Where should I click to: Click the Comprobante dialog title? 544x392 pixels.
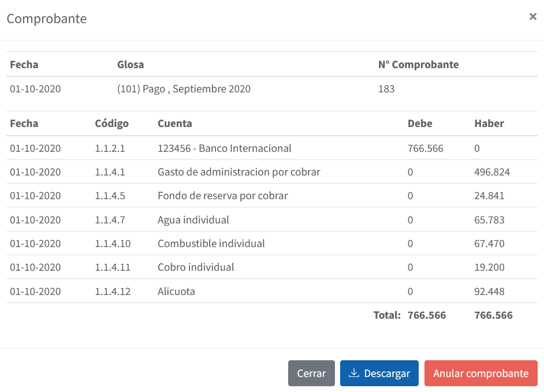(47, 18)
